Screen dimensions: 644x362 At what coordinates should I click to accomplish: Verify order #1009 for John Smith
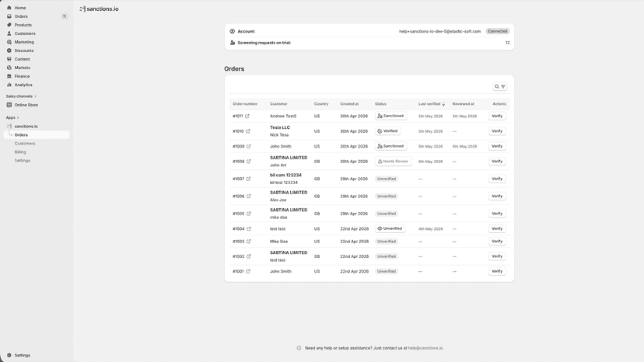point(497,146)
